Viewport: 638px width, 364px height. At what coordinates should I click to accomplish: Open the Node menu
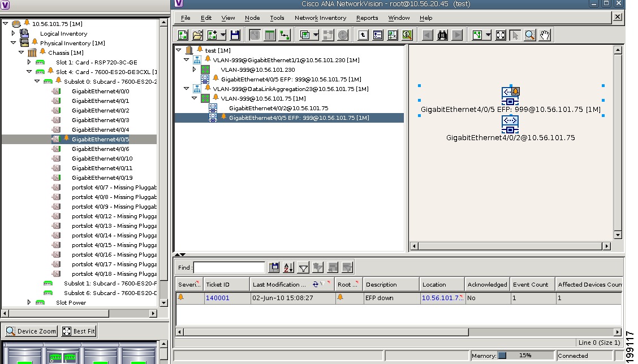point(252,18)
